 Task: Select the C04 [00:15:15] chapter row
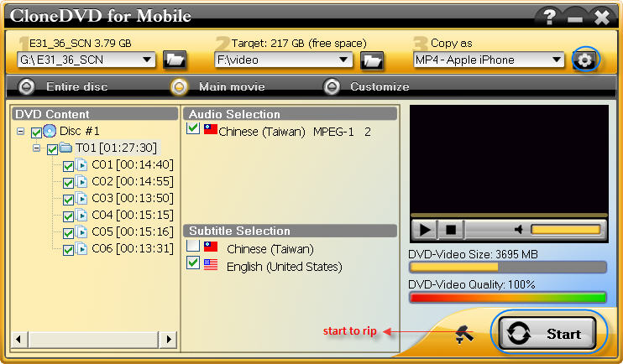[133, 216]
